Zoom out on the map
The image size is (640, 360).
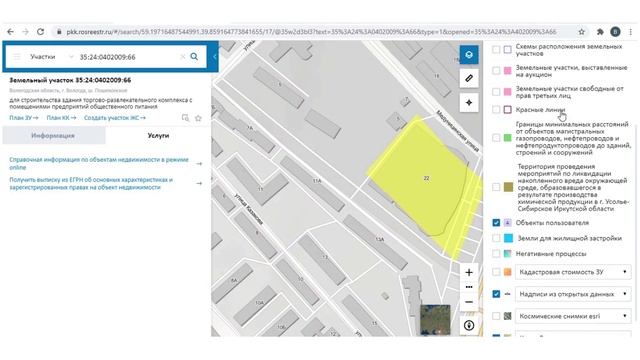pos(469,302)
